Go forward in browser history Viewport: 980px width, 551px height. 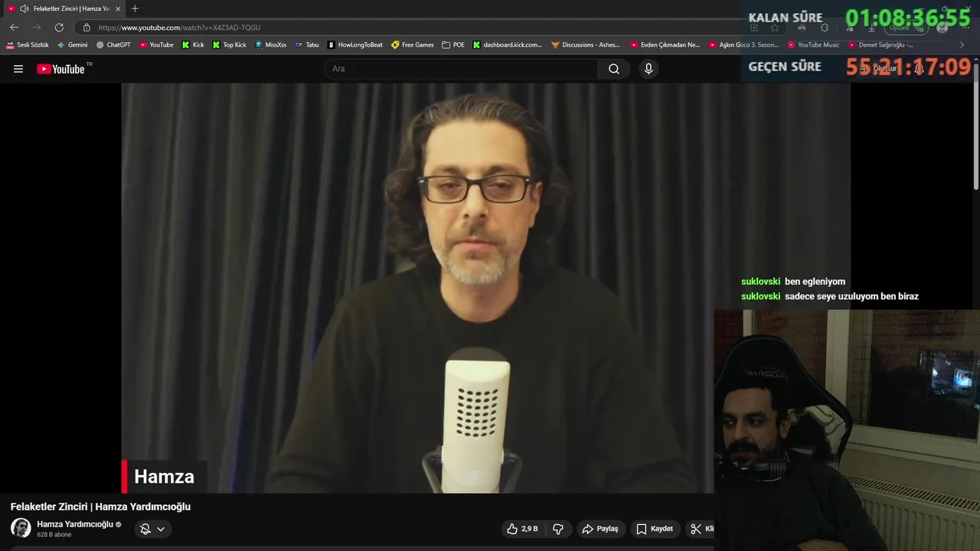click(36, 28)
